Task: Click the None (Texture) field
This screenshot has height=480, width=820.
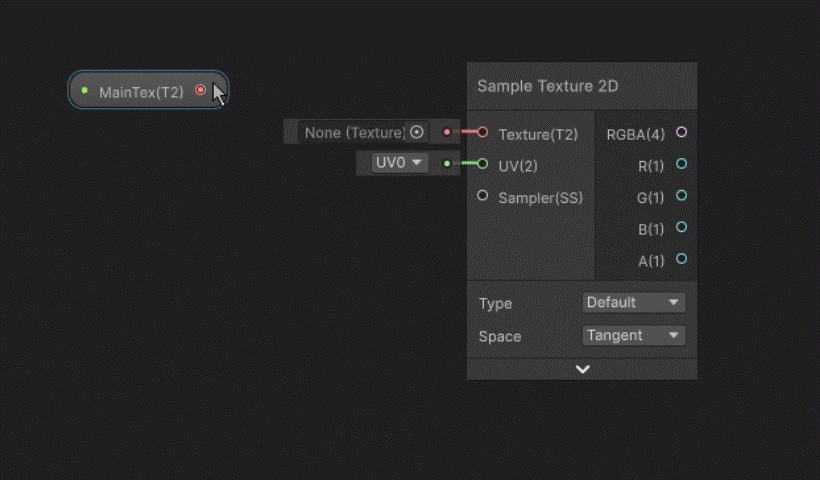Action: pos(353,132)
